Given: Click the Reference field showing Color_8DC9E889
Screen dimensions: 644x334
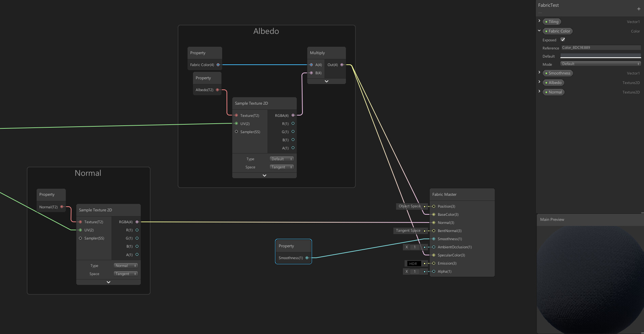Looking at the screenshot, I should click(x=600, y=47).
